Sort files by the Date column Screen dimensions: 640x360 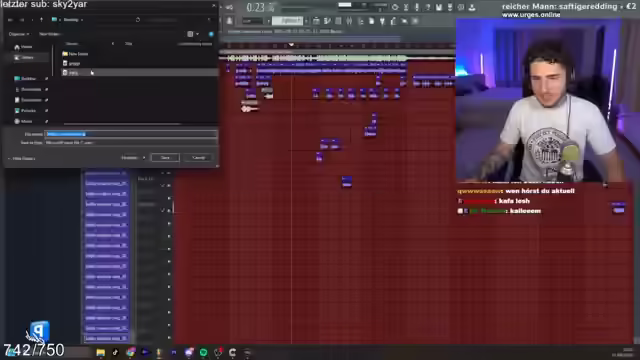click(129, 43)
